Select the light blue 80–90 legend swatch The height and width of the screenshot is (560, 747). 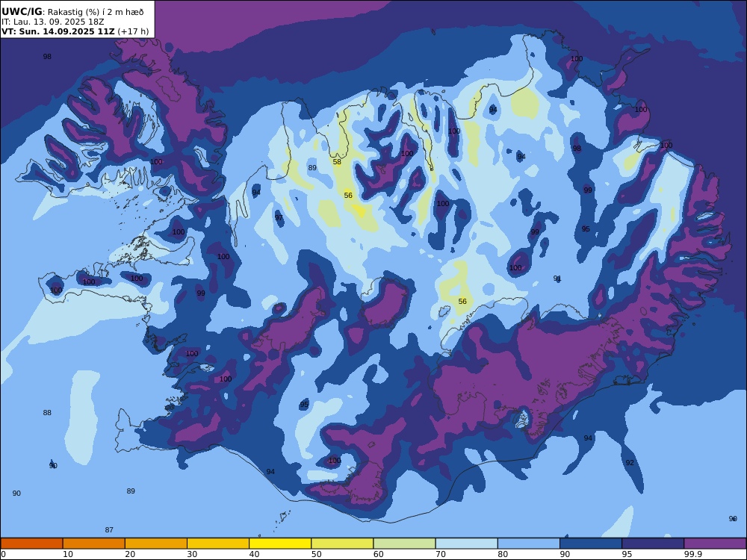[529, 544]
